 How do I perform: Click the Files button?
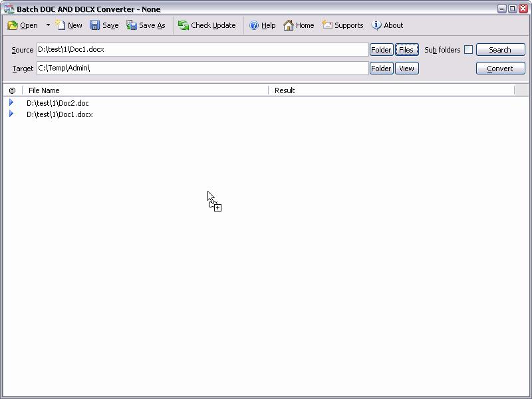point(407,50)
